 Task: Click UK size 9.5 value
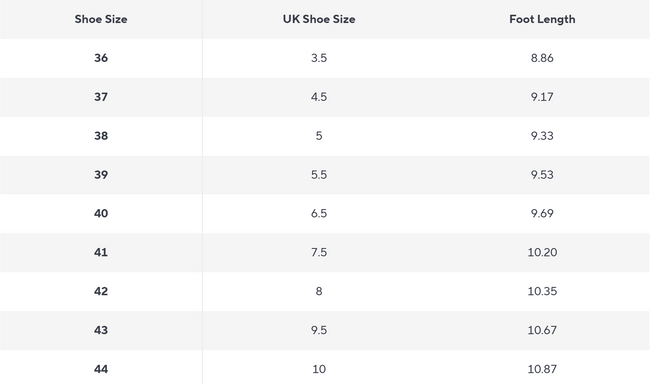pyautogui.click(x=319, y=330)
